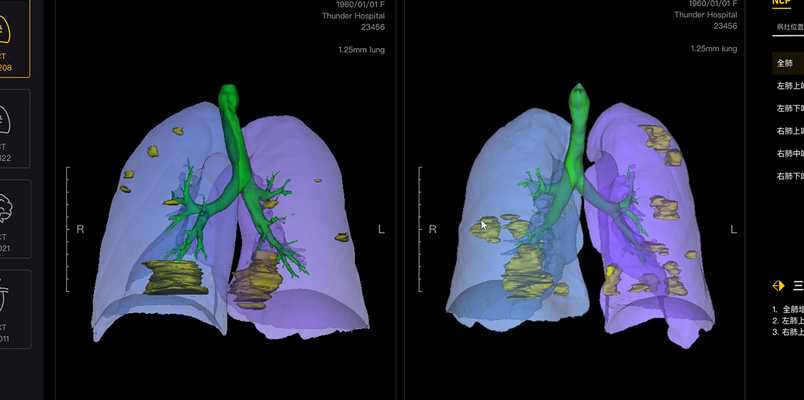804x400 pixels.
Task: Click the first findings line in summary list
Action: [790, 310]
